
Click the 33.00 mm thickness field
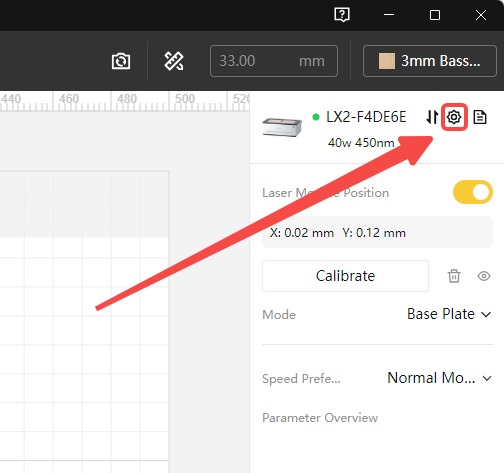point(274,61)
